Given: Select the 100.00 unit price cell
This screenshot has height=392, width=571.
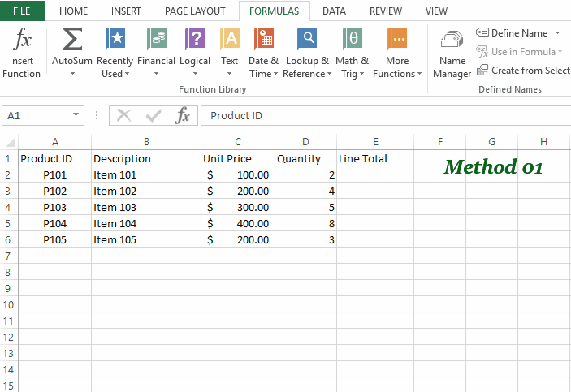Looking at the screenshot, I should pos(238,175).
